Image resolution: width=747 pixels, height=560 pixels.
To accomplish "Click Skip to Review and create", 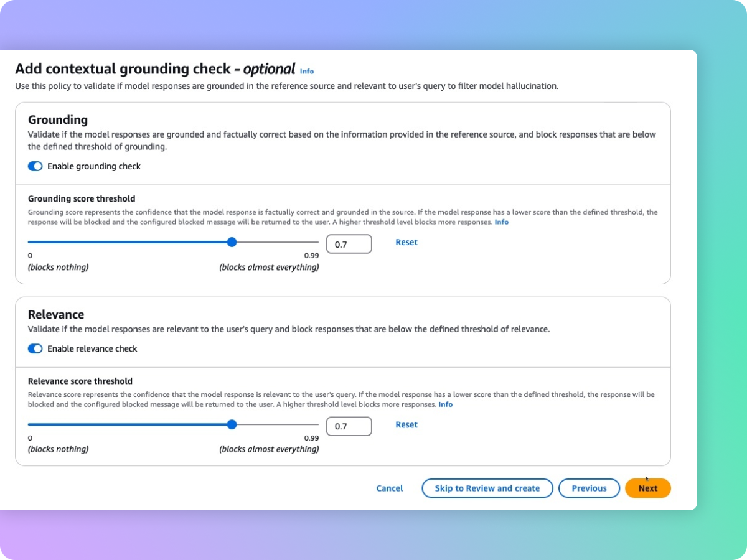I will pyautogui.click(x=487, y=488).
